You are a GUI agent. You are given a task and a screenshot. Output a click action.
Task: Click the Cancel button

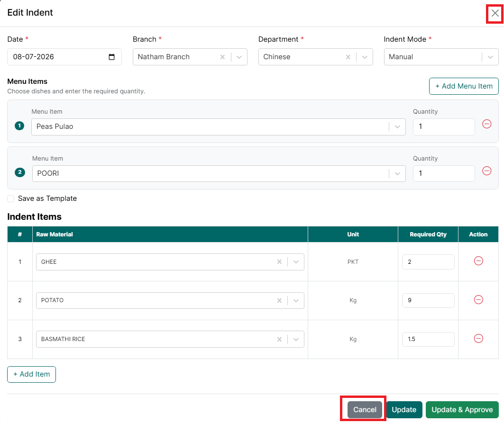point(365,410)
